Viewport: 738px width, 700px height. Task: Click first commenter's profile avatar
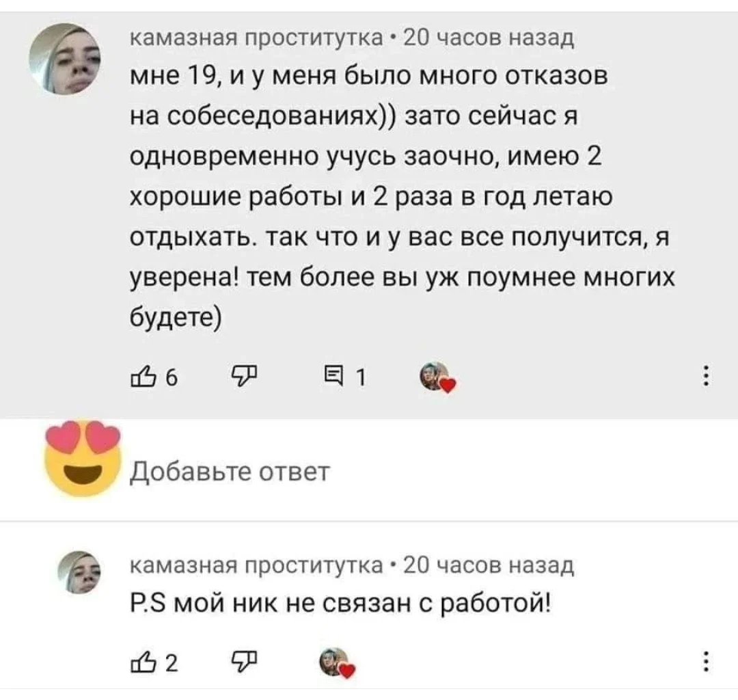click(66, 60)
